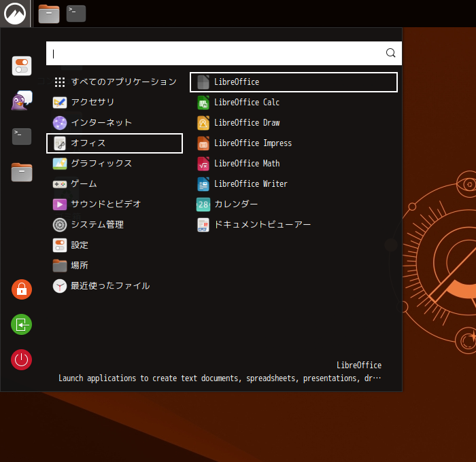Image resolution: width=476 pixels, height=462 pixels.
Task: Open the Ubuntu Budgie menu button
Action: (15, 14)
